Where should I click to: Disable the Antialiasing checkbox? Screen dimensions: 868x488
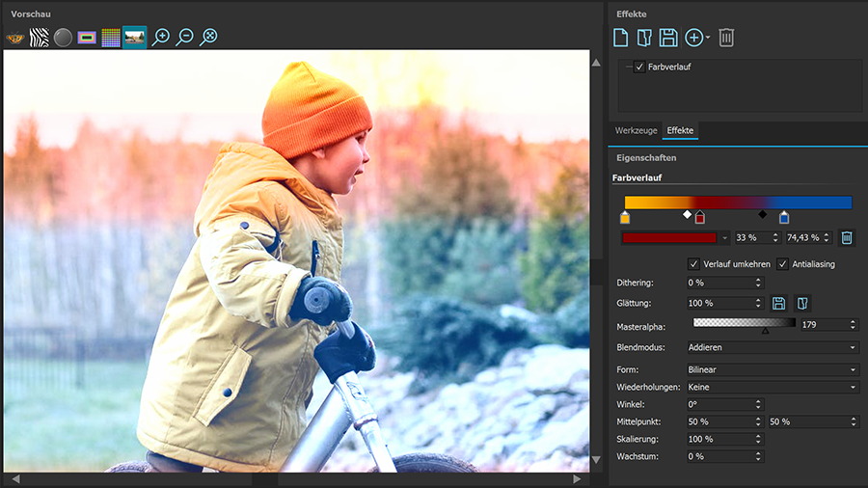tap(782, 264)
